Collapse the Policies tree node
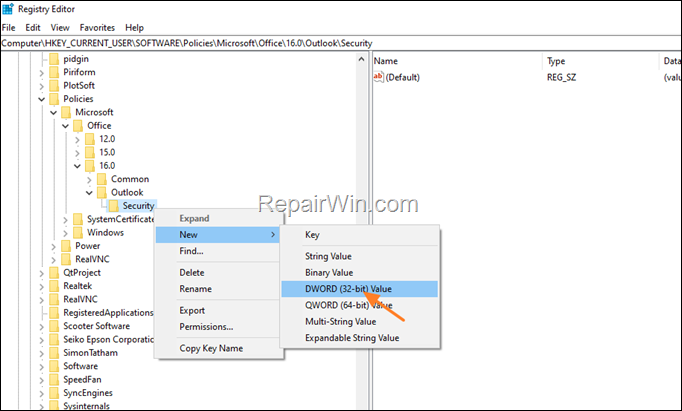The height and width of the screenshot is (411, 682). [42, 99]
